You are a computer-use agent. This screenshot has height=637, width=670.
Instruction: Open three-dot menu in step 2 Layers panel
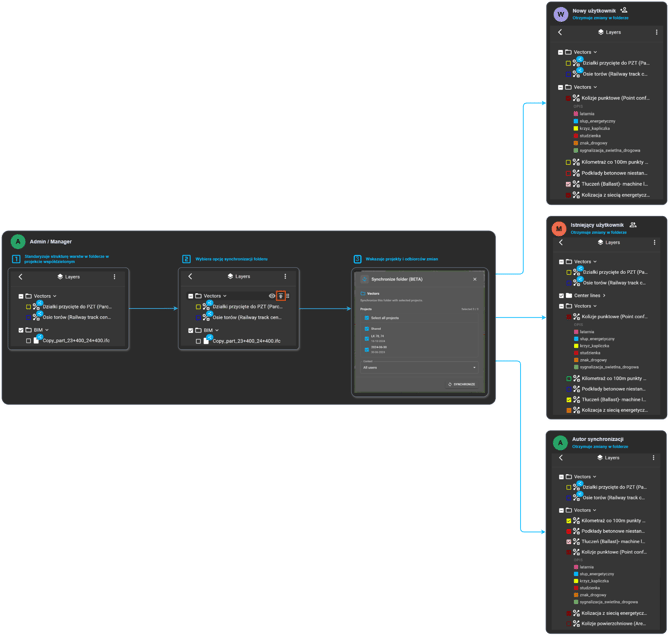coord(285,276)
